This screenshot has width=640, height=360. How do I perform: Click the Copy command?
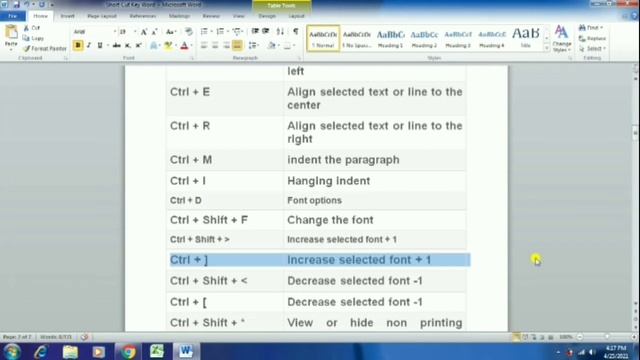tap(33, 38)
